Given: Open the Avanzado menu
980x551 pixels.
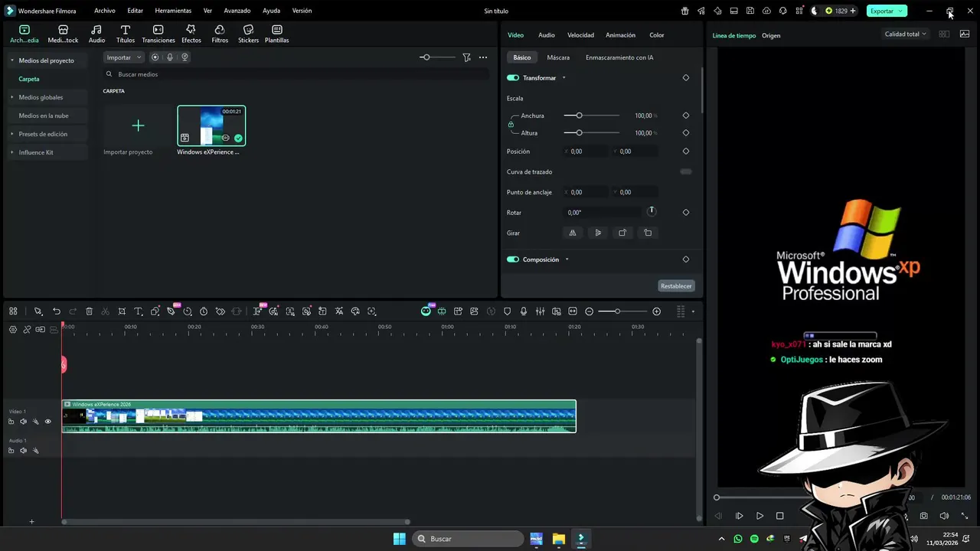Looking at the screenshot, I should tap(238, 11).
